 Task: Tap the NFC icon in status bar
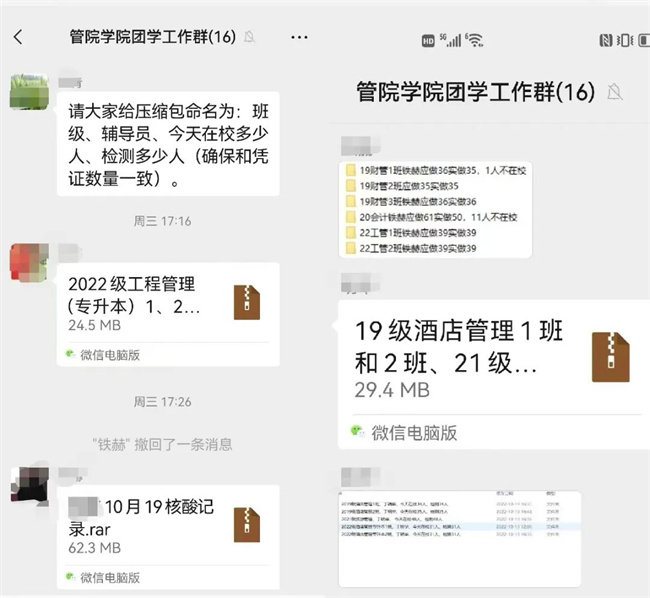pyautogui.click(x=606, y=40)
